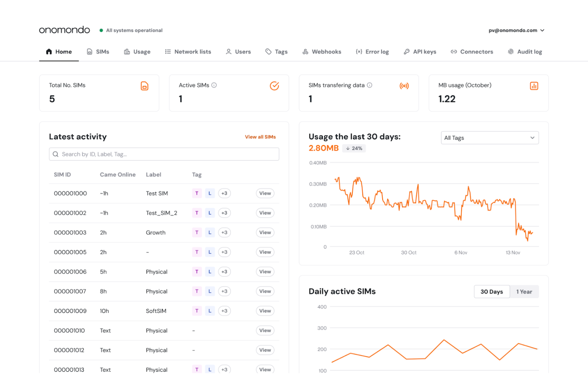Expand the pv@onomondo.com account menu

pos(516,30)
